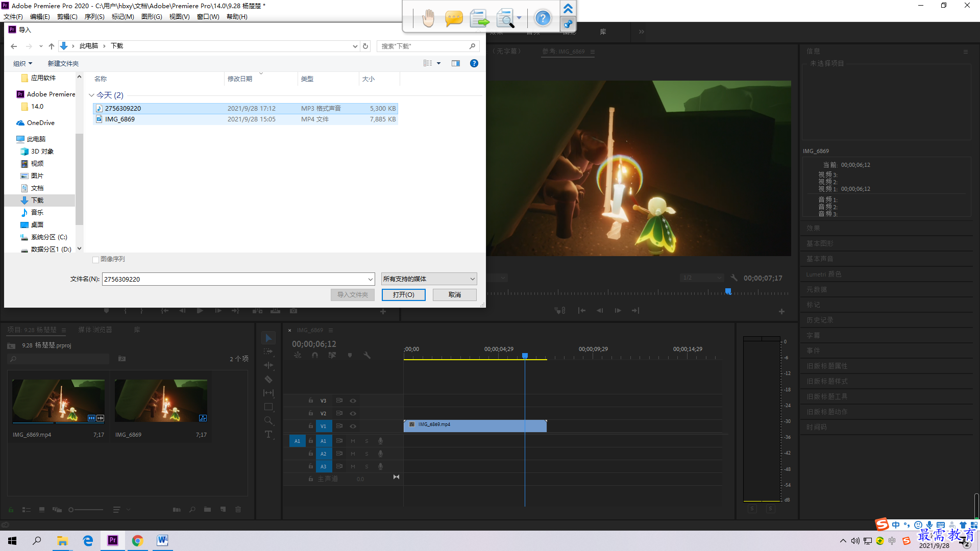Select the Zoom magnifier tool
This screenshot has height=551, width=980.
(268, 420)
